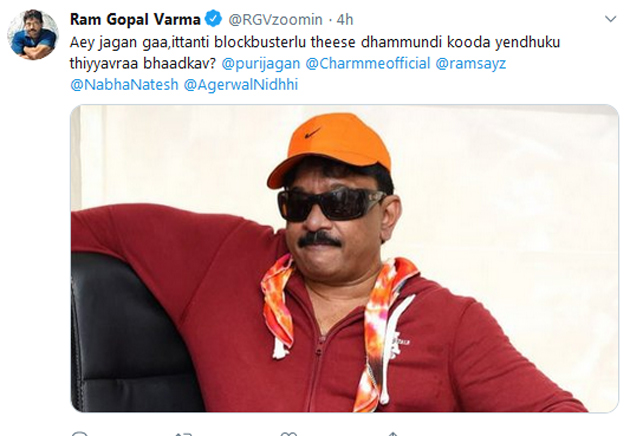The width and height of the screenshot is (630, 436).
Task: Open the @RGVzoomin handle link
Action: click(275, 19)
